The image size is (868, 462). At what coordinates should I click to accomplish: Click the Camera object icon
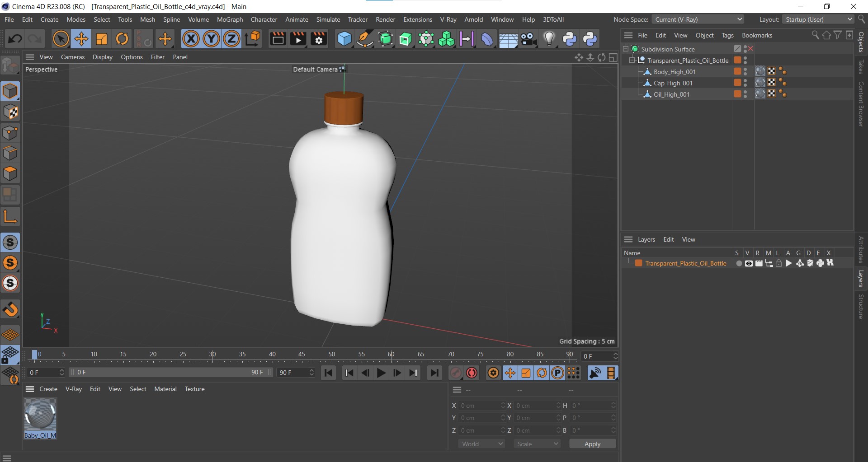(528, 39)
